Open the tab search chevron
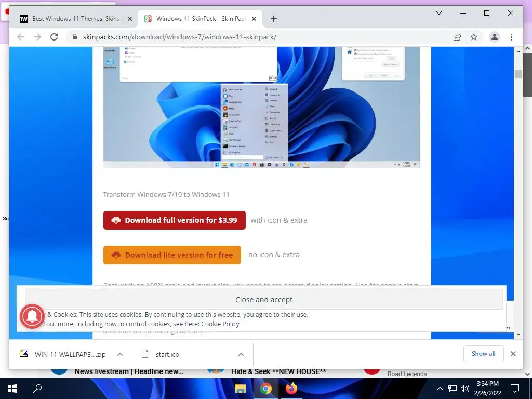The width and height of the screenshot is (532, 399). [x=438, y=13]
